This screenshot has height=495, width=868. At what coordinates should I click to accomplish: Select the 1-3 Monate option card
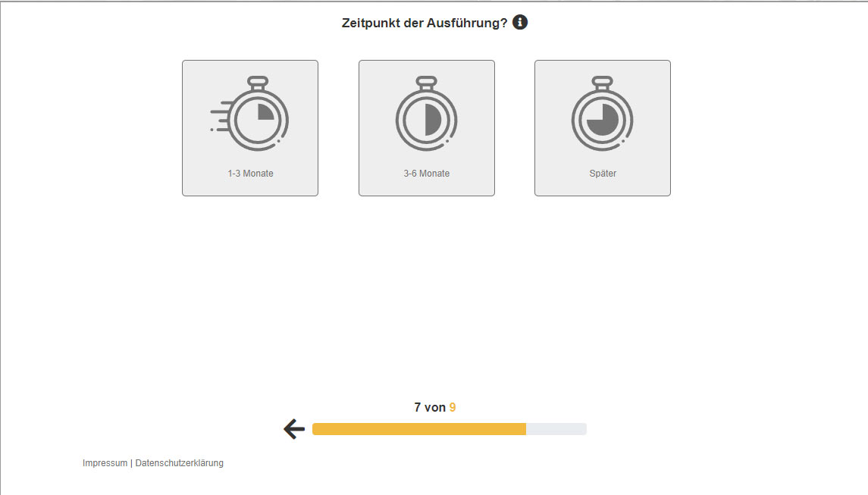point(250,128)
